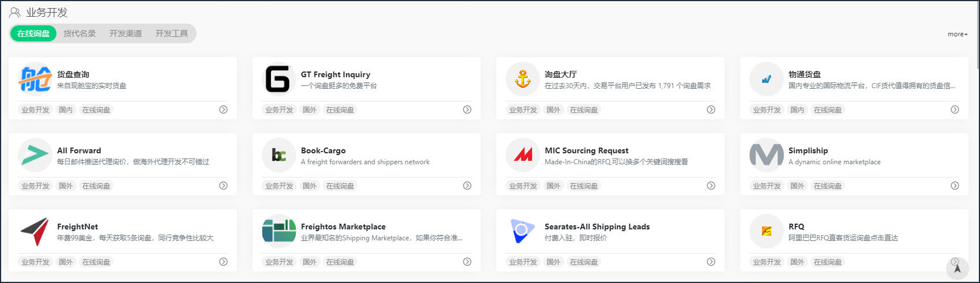Open Freightos Marketplace via arrow circle icon
Screen dimensions: 980x283
coord(467,262)
